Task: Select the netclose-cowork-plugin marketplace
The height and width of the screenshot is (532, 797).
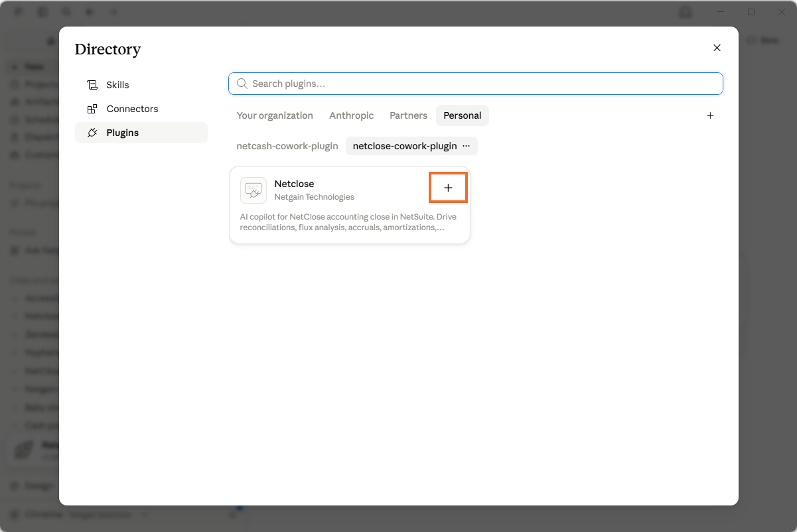Action: pos(405,146)
